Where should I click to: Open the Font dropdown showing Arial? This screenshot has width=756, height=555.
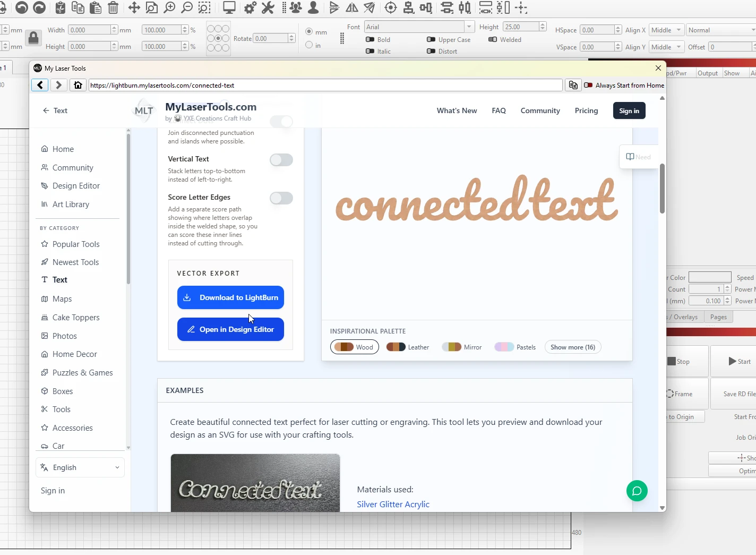[x=419, y=27]
